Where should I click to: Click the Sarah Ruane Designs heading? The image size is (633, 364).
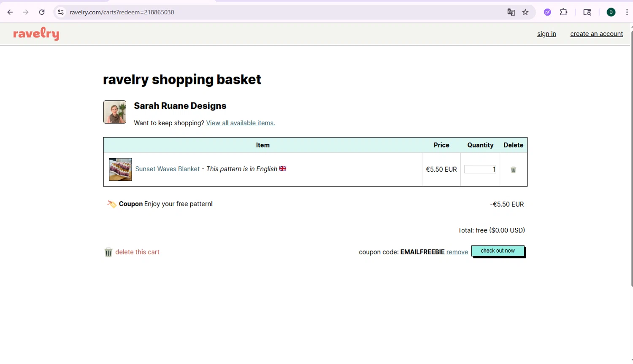[x=180, y=106]
